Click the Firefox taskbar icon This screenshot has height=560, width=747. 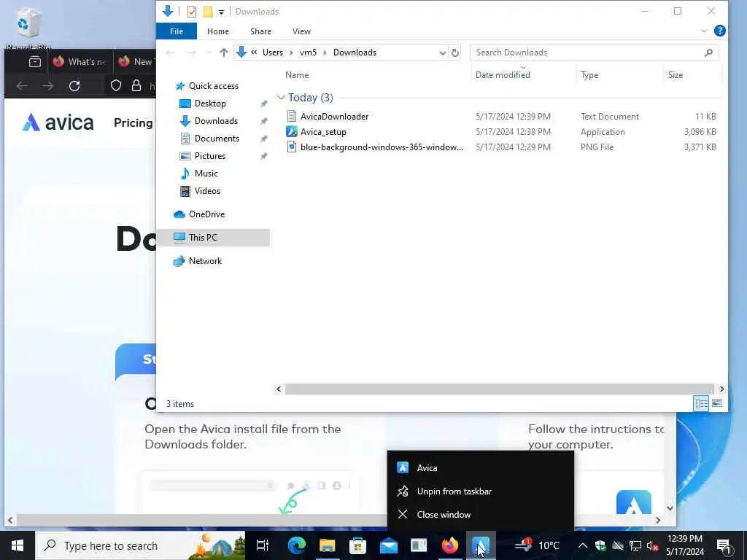(x=449, y=545)
